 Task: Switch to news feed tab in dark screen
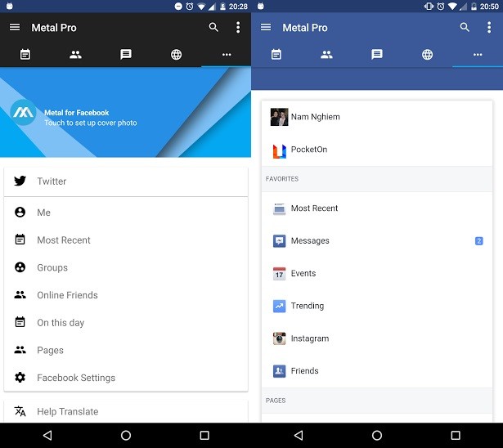coord(25,54)
